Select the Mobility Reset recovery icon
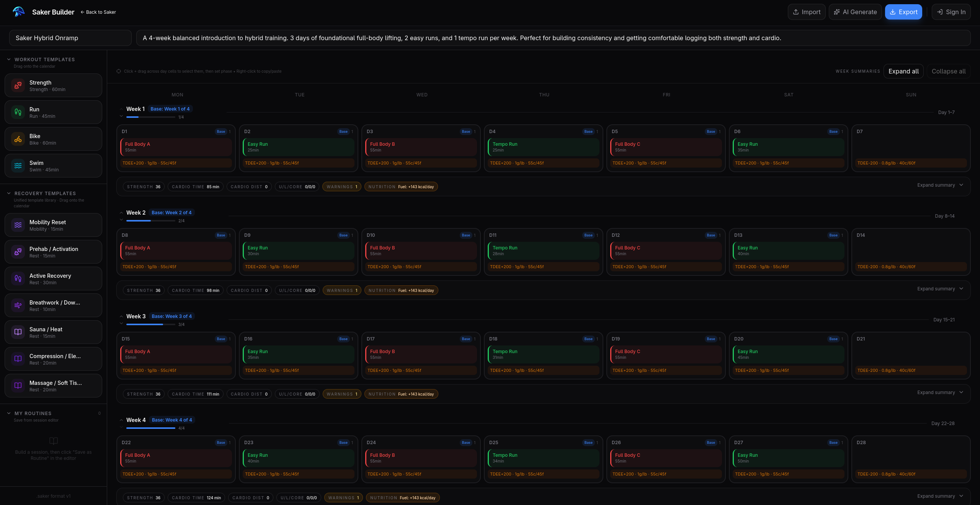 pos(18,225)
